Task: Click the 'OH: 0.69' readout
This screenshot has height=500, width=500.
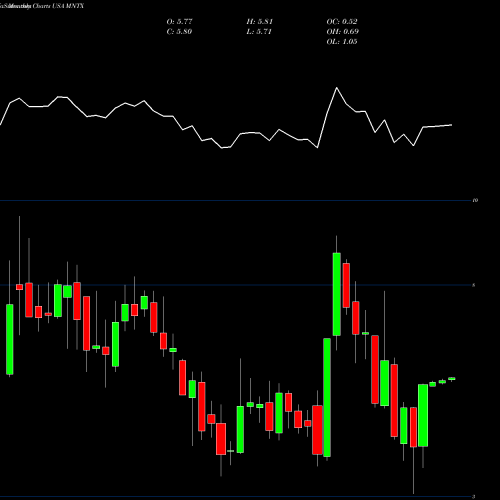Action: point(343,32)
